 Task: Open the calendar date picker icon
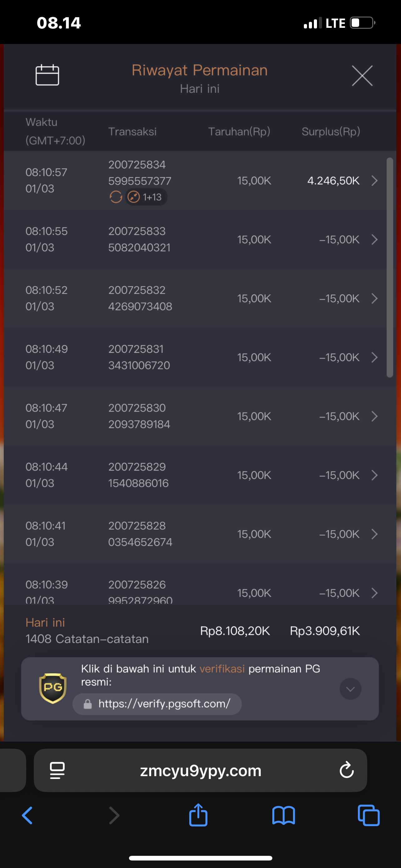point(47,75)
